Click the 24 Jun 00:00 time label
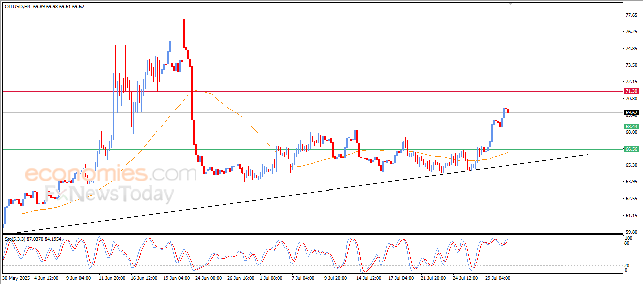 coord(209,277)
